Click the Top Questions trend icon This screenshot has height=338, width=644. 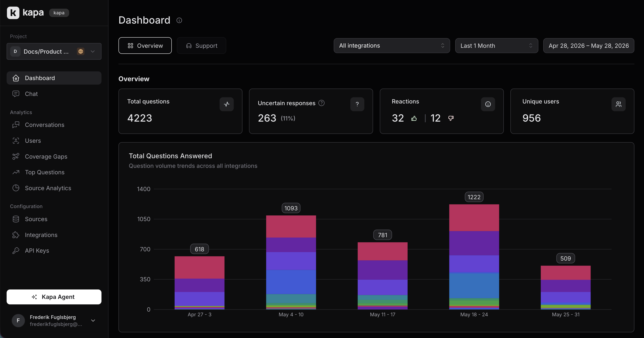(x=16, y=172)
